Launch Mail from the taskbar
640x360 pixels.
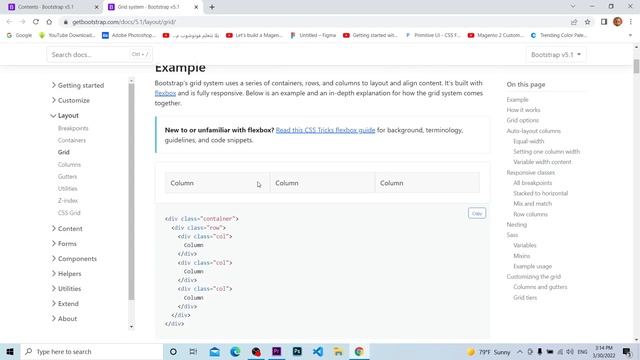click(x=214, y=351)
